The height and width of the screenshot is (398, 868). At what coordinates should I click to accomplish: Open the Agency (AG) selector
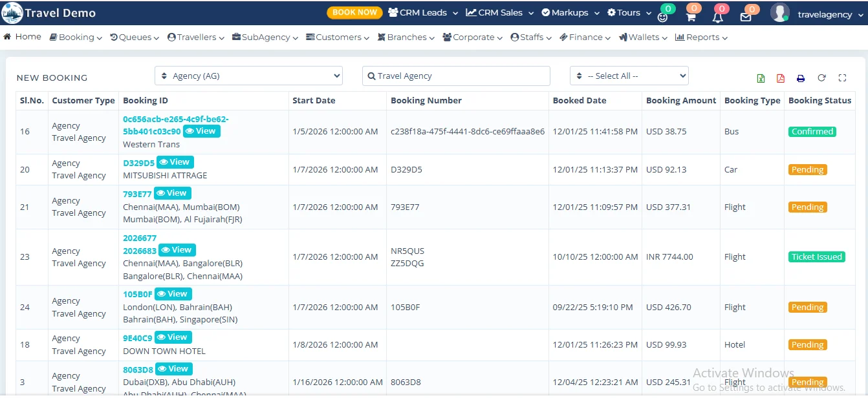click(x=248, y=75)
